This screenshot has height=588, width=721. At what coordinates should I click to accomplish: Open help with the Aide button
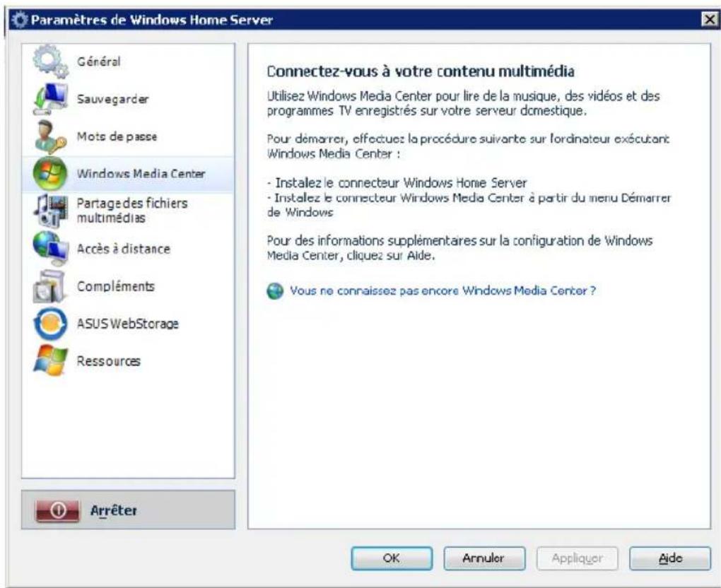tap(670, 558)
